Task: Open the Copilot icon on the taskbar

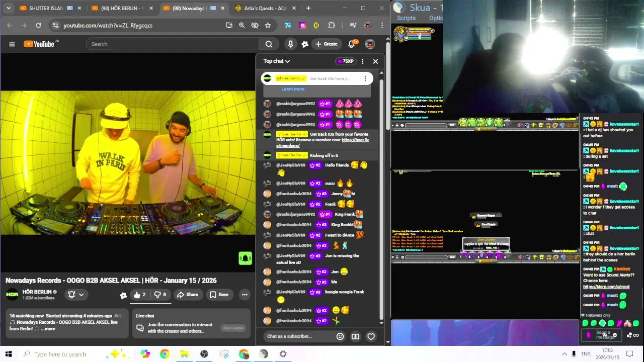Action: point(145,354)
